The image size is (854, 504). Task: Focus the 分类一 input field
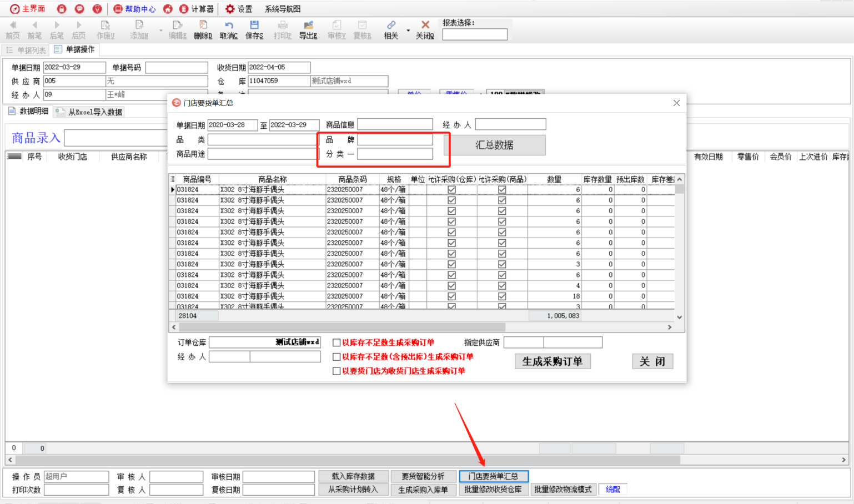[x=395, y=154]
